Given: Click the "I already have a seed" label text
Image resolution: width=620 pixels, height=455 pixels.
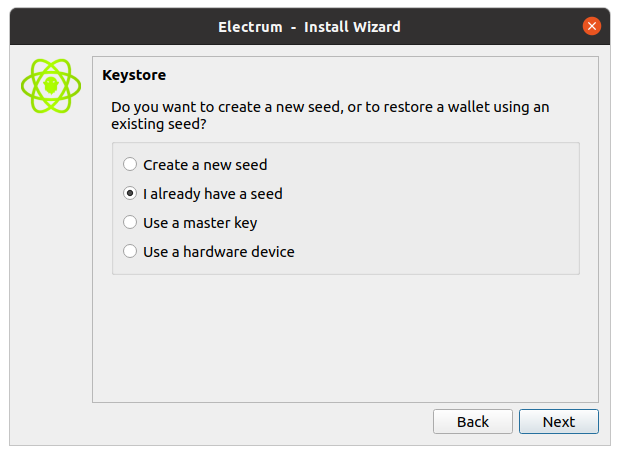Looking at the screenshot, I should point(219,194).
